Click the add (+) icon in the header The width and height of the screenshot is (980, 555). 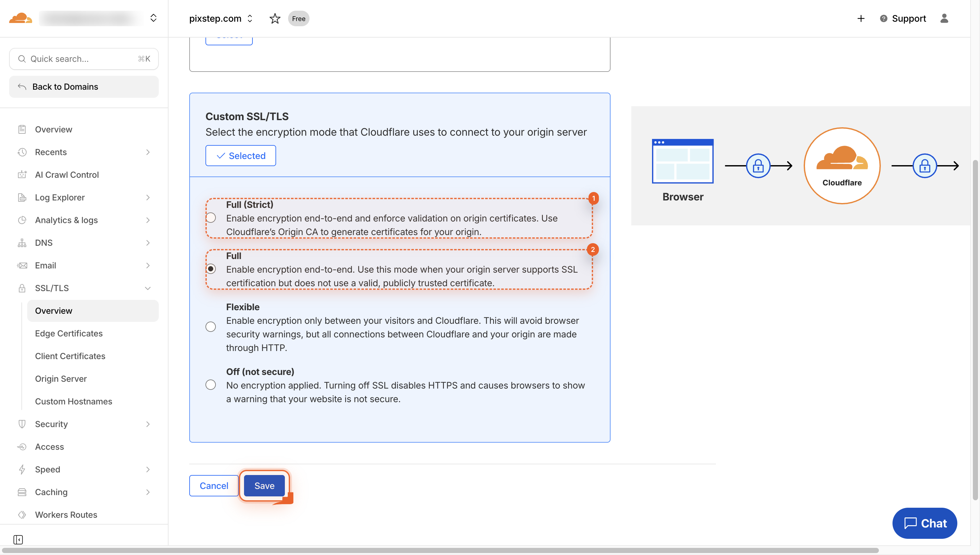tap(861, 18)
